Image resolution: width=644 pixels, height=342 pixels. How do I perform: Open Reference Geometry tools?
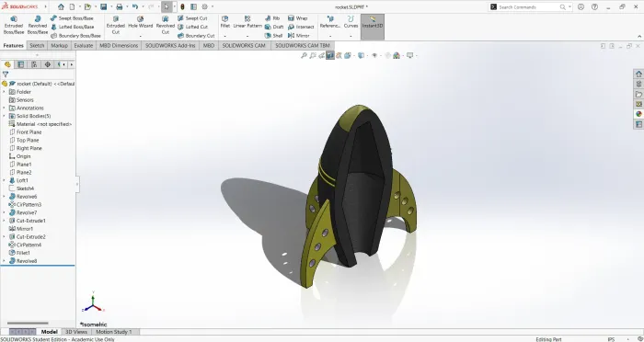click(330, 22)
